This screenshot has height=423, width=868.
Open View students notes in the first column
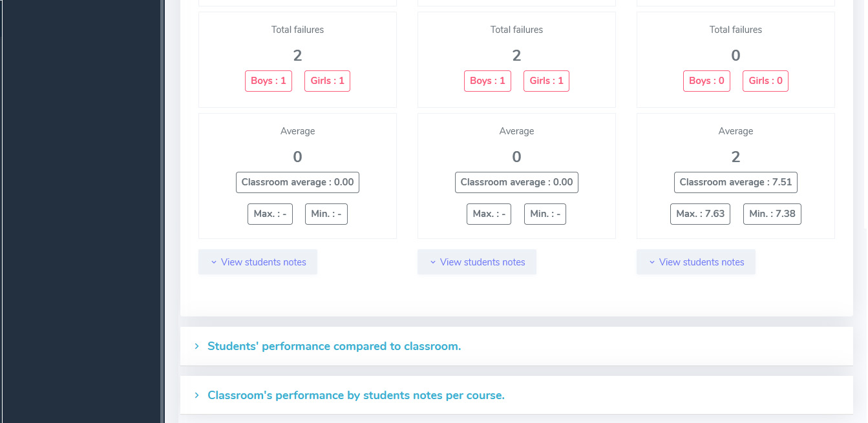click(x=258, y=262)
